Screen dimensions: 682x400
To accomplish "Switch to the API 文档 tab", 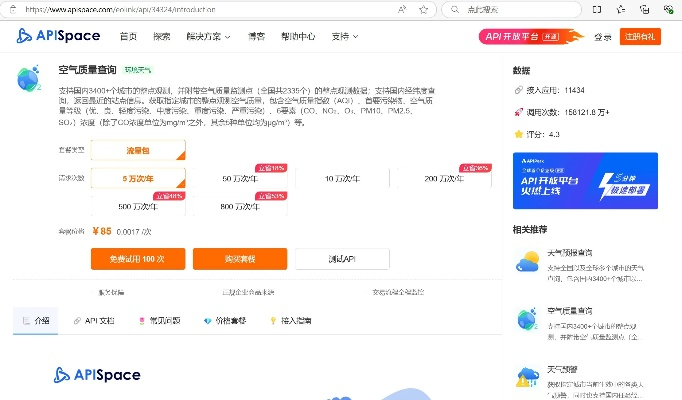I will tap(95, 321).
